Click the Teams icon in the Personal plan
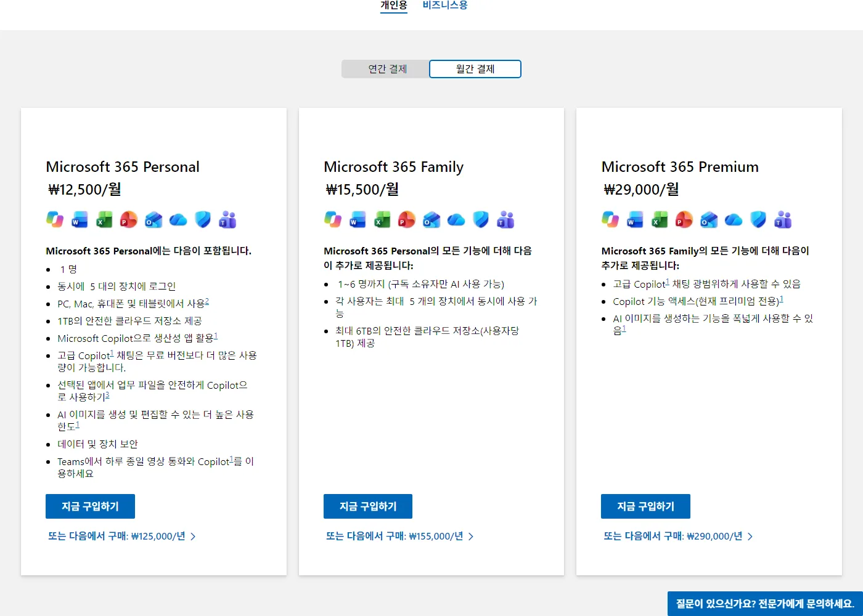 pyautogui.click(x=227, y=219)
